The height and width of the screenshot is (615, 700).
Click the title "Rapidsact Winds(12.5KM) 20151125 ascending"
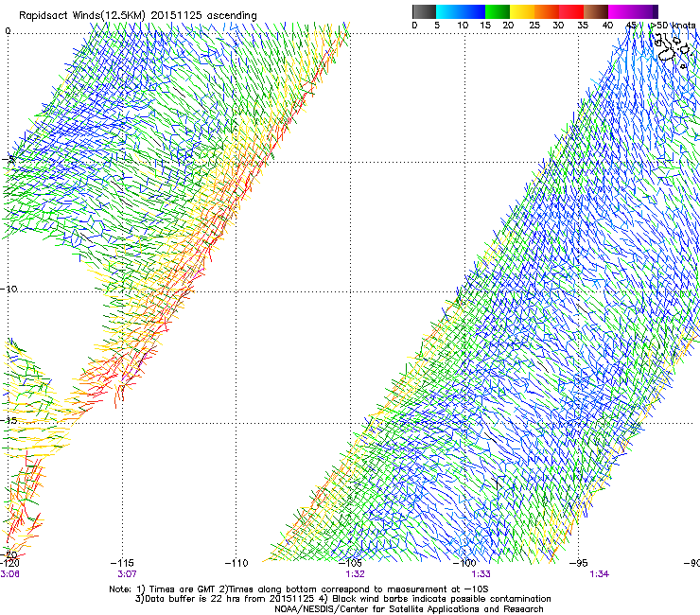tap(138, 15)
